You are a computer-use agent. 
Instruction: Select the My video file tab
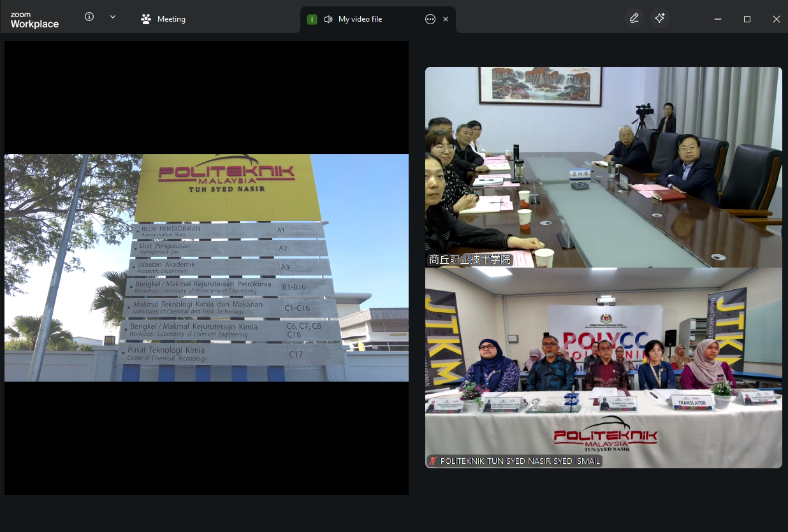360,19
